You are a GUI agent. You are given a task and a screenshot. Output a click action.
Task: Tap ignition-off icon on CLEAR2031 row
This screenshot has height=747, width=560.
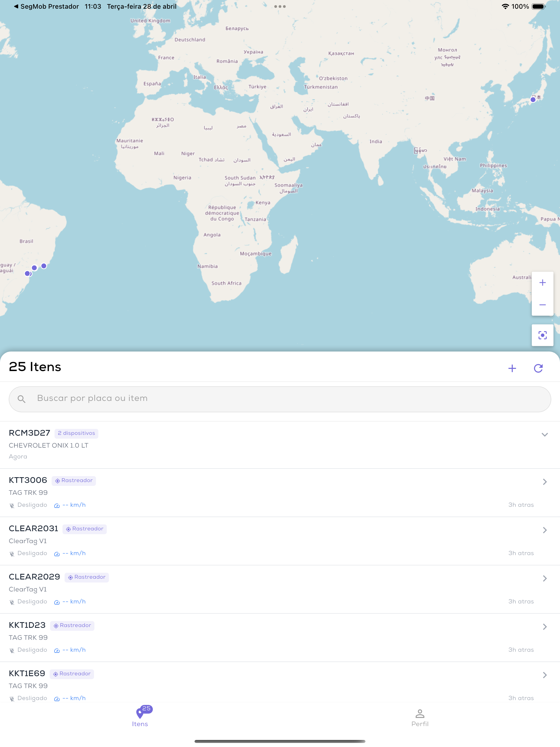point(12,554)
